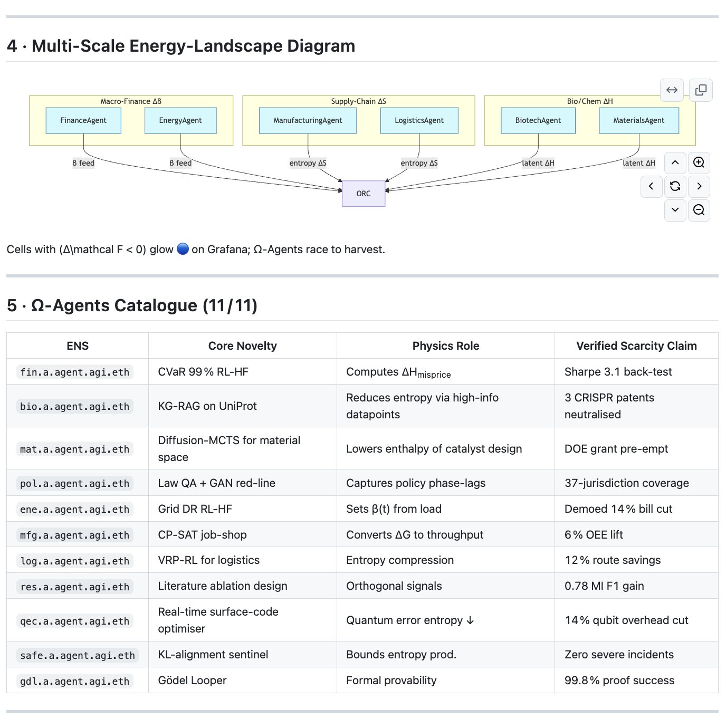Zoom out of the diagram

[x=699, y=210]
